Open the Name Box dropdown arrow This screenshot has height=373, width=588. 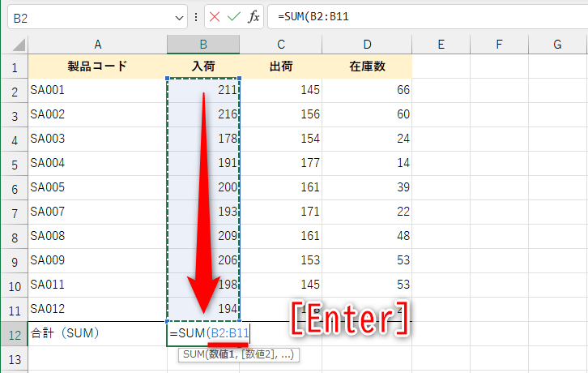[x=179, y=18]
